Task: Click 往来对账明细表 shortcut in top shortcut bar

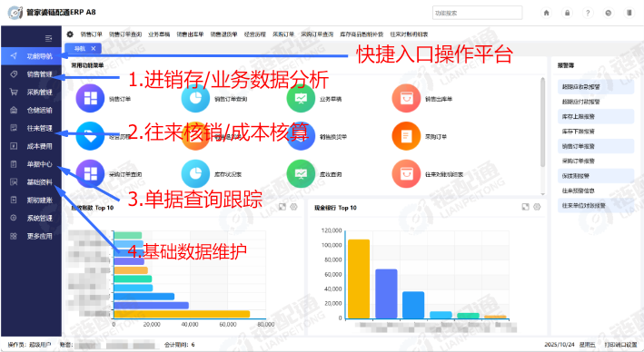Action: pos(409,34)
